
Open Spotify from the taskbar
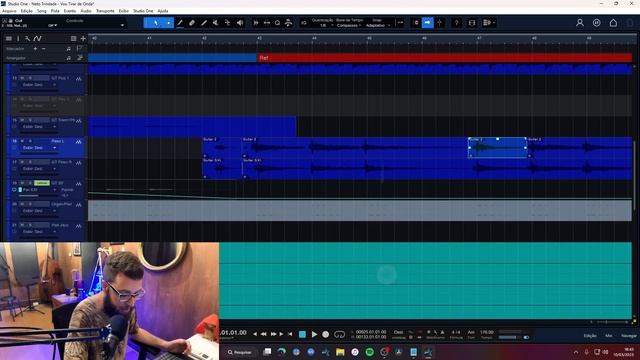pos(369,352)
